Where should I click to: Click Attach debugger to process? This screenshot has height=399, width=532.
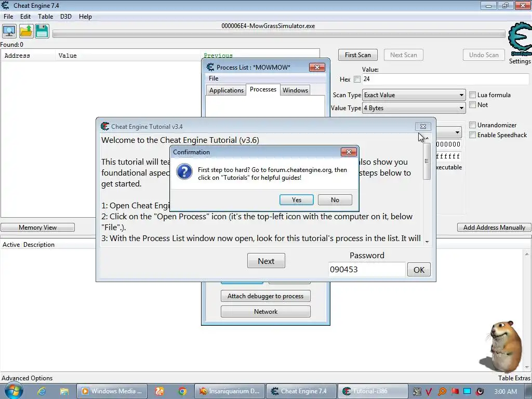pyautogui.click(x=265, y=296)
